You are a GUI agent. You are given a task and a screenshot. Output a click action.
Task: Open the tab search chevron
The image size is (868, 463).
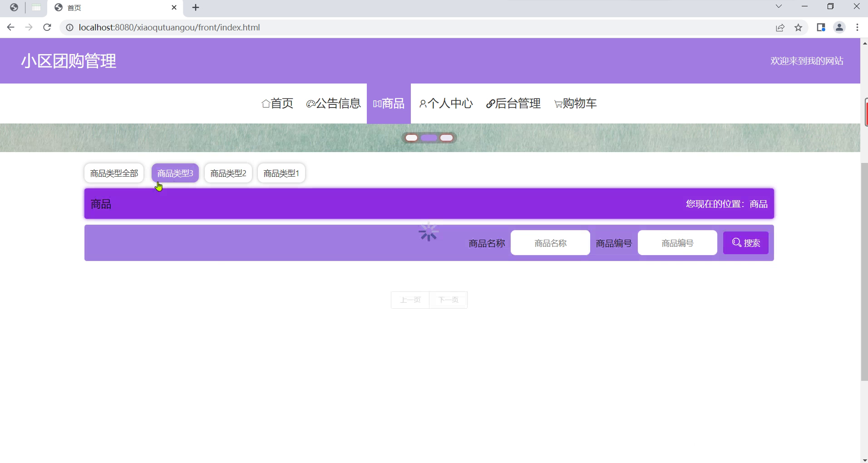[x=779, y=6]
